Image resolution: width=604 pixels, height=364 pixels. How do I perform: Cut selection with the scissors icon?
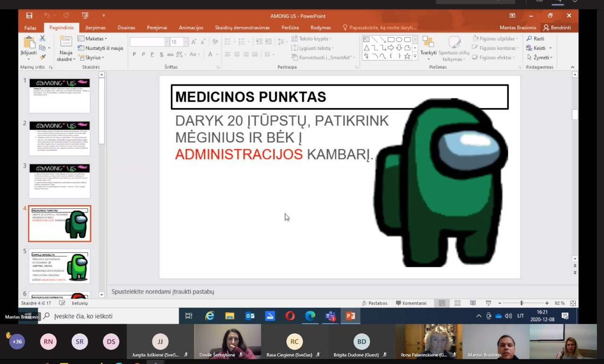[42, 38]
